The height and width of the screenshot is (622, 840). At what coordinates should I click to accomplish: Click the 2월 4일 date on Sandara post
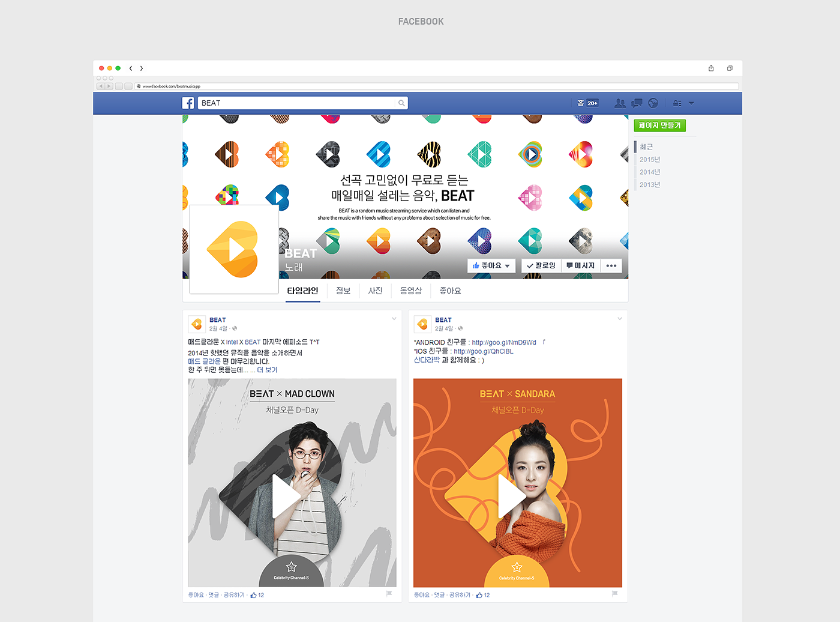(x=444, y=328)
